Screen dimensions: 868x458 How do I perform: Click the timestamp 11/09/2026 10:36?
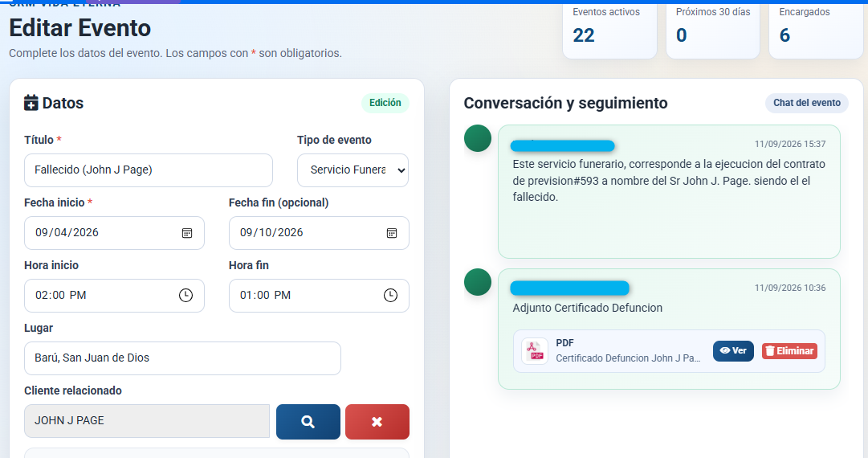pyautogui.click(x=790, y=288)
